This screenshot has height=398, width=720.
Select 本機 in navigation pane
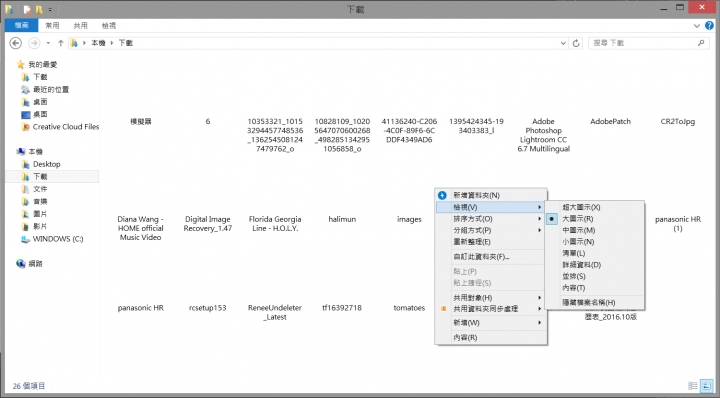pos(30,151)
